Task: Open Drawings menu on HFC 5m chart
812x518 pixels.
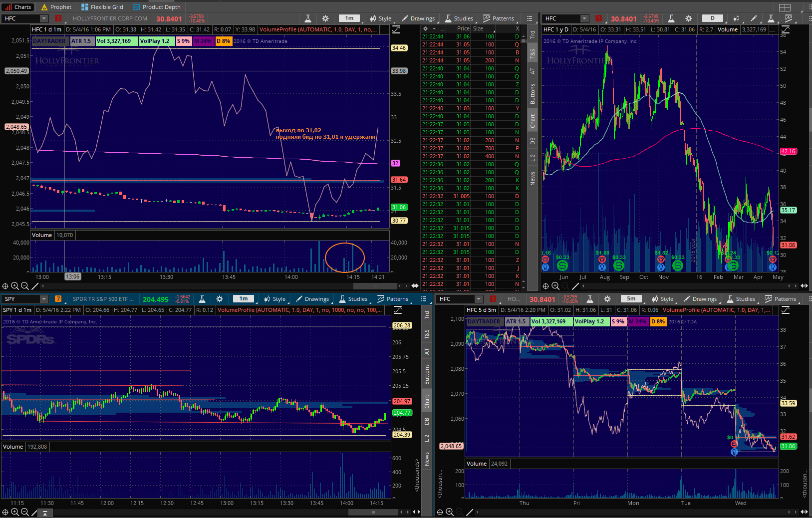Action: tap(700, 299)
